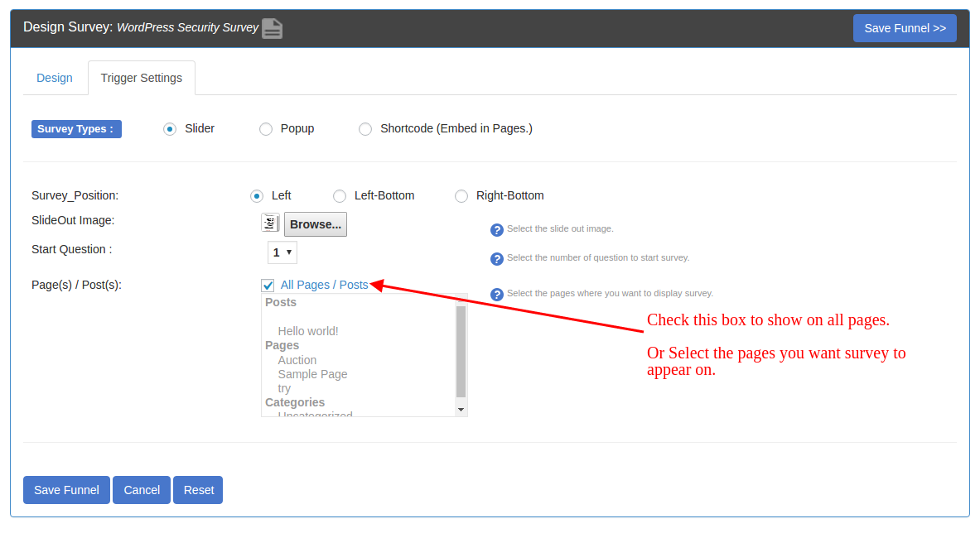Viewport: 980px width, 538px height.
Task: Click the Cancel button
Action: (142, 490)
